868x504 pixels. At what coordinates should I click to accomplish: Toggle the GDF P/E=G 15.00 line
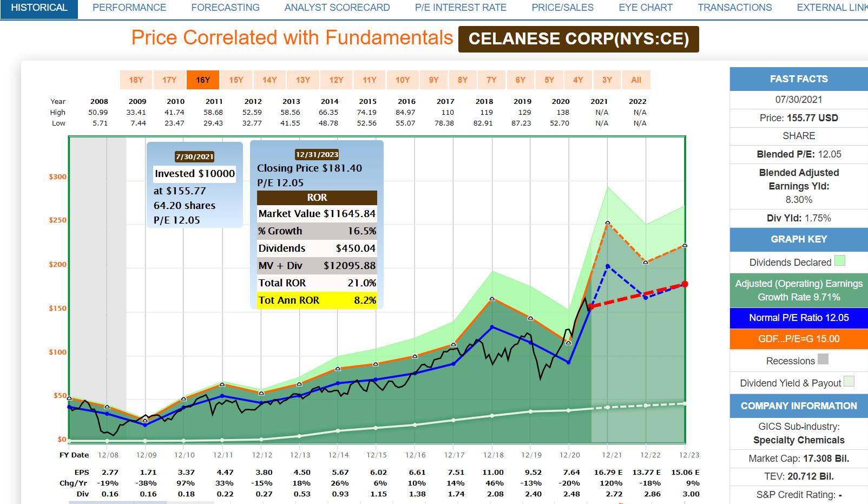coord(799,339)
